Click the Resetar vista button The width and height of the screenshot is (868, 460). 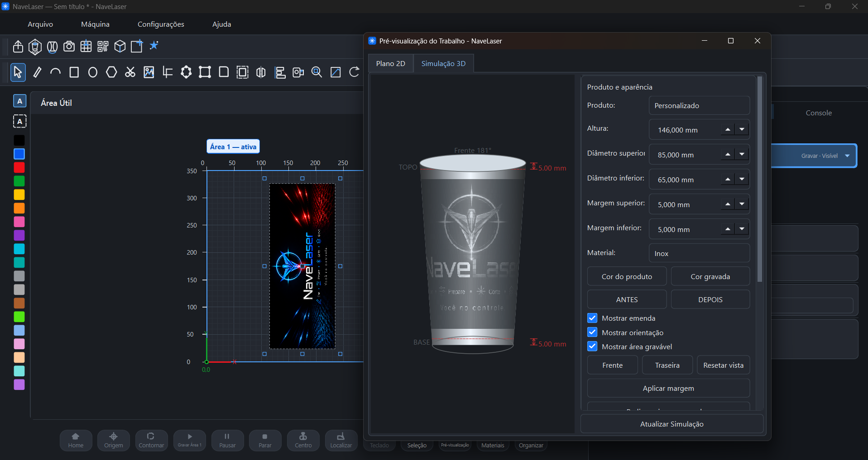click(x=724, y=365)
